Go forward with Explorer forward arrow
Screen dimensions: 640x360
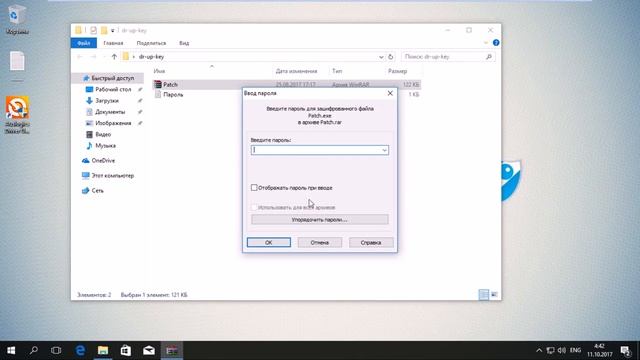(x=93, y=57)
